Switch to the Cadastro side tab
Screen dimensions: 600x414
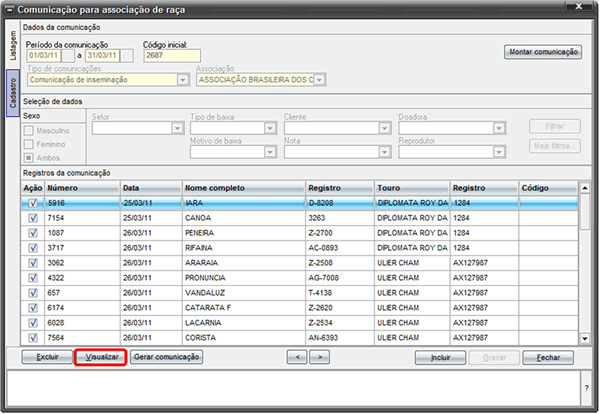click(13, 93)
